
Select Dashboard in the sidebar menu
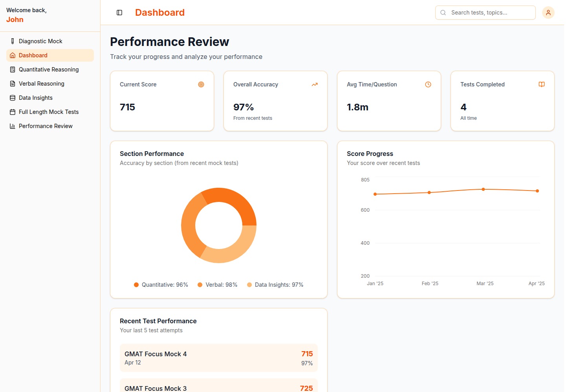(x=33, y=55)
